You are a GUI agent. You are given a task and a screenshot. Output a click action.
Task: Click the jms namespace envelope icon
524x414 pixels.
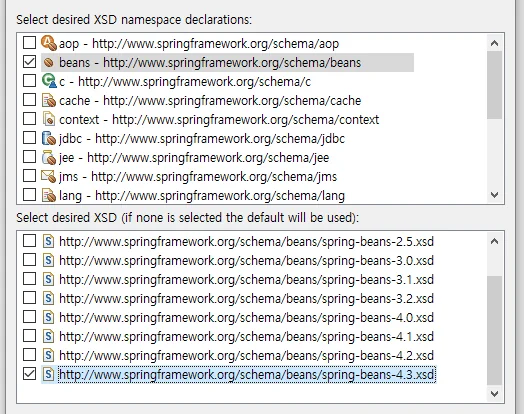(x=49, y=176)
